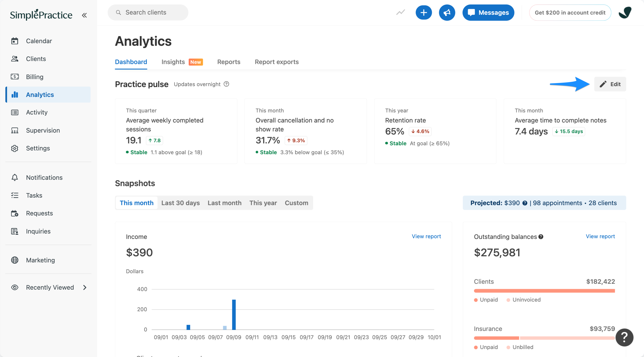Open Income View report link
The height and width of the screenshot is (357, 644).
(x=426, y=236)
